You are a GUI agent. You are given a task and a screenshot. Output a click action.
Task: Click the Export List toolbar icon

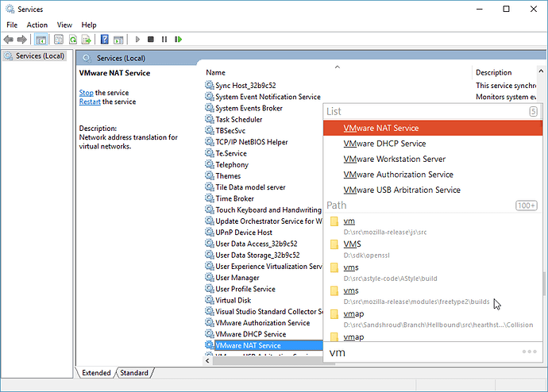click(87, 40)
